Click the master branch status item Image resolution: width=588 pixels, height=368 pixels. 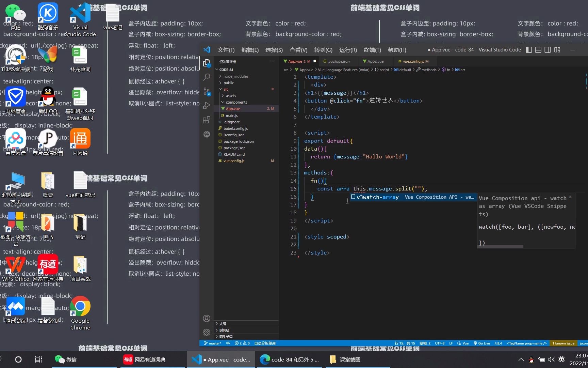point(213,343)
